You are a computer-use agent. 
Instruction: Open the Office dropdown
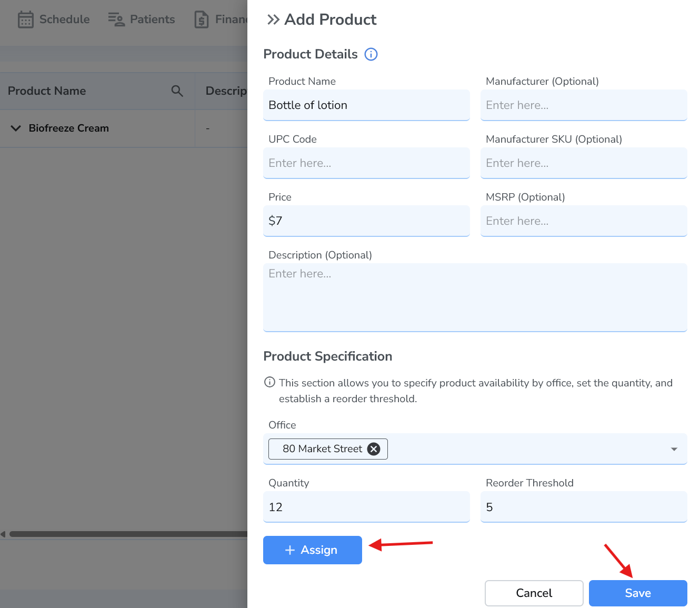[x=674, y=448]
